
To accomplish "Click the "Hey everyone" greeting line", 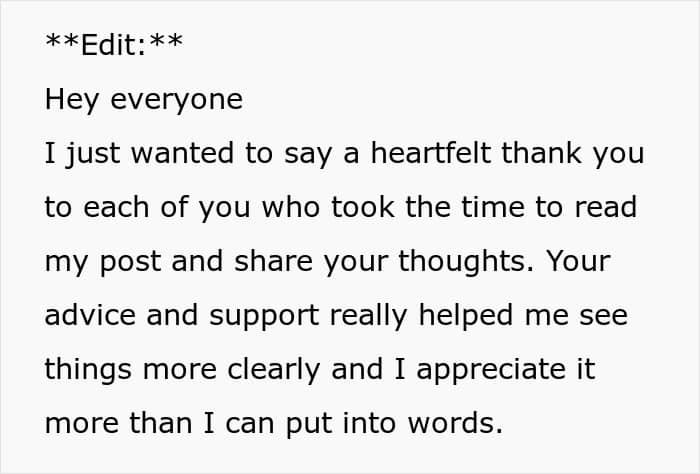I will [x=144, y=99].
